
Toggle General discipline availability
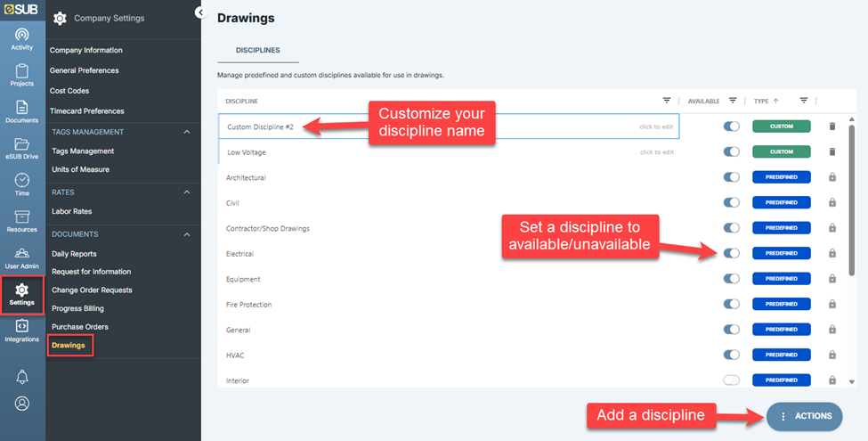(x=731, y=330)
